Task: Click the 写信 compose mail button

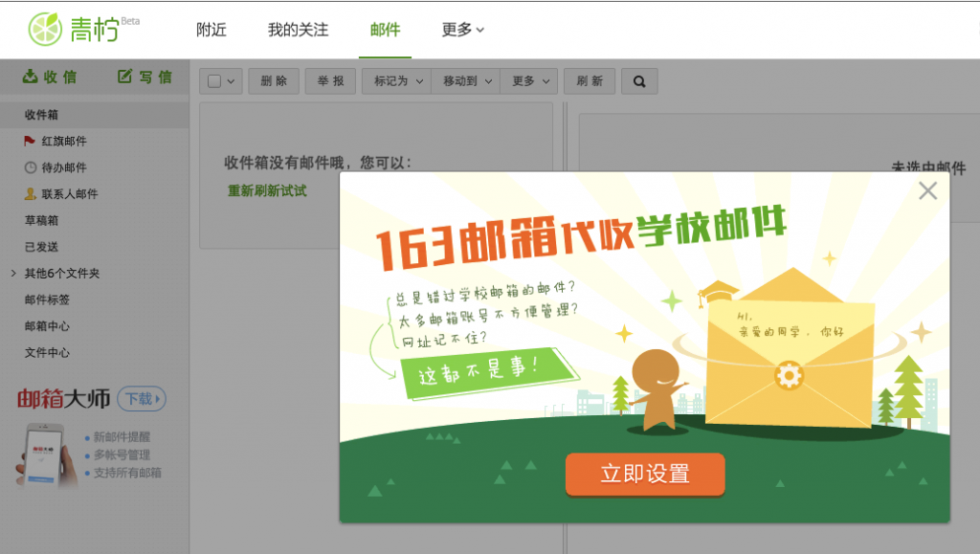Action: pyautogui.click(x=145, y=78)
